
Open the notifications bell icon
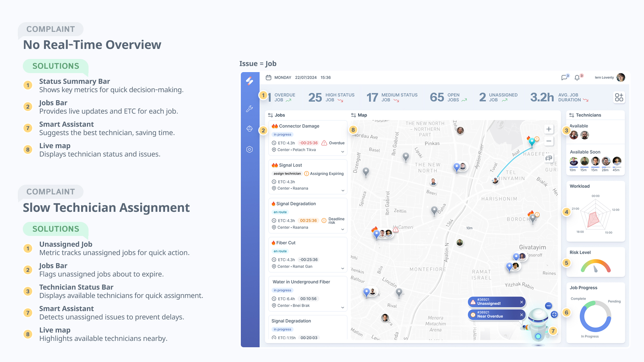(x=577, y=78)
